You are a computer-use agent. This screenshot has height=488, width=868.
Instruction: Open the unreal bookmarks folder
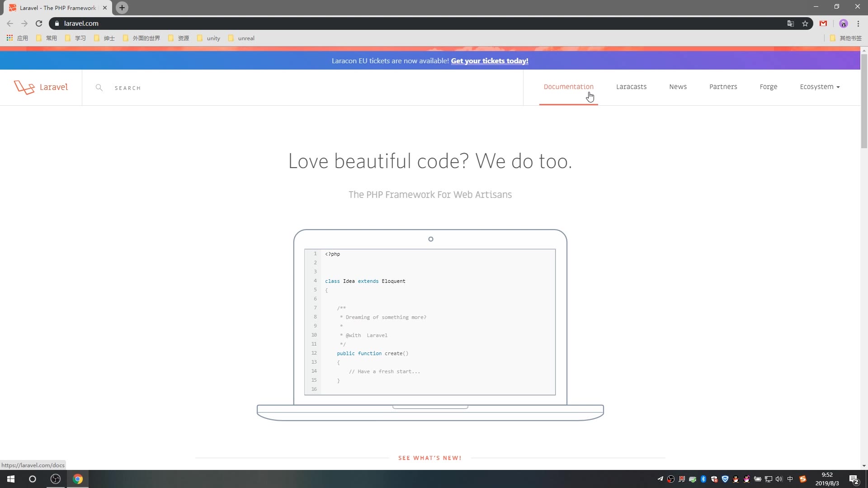point(242,38)
